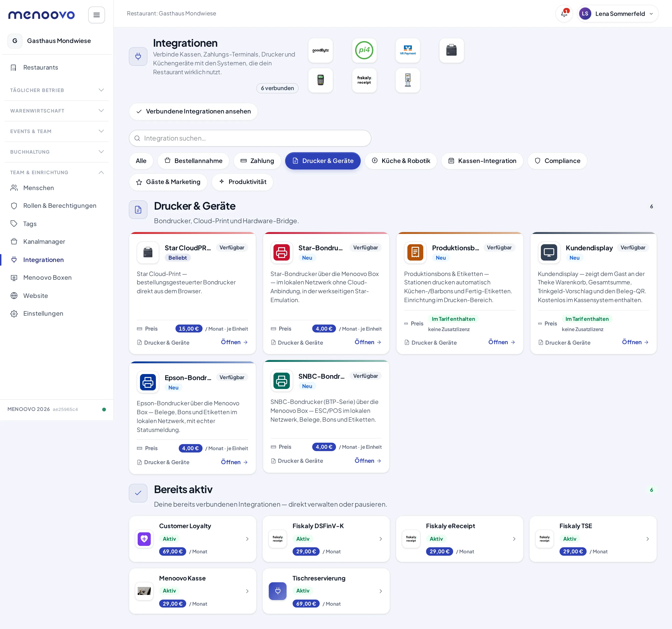This screenshot has width=672, height=629.
Task: Click Öffnen on the Star CloudPRNT card
Action: [x=234, y=342]
